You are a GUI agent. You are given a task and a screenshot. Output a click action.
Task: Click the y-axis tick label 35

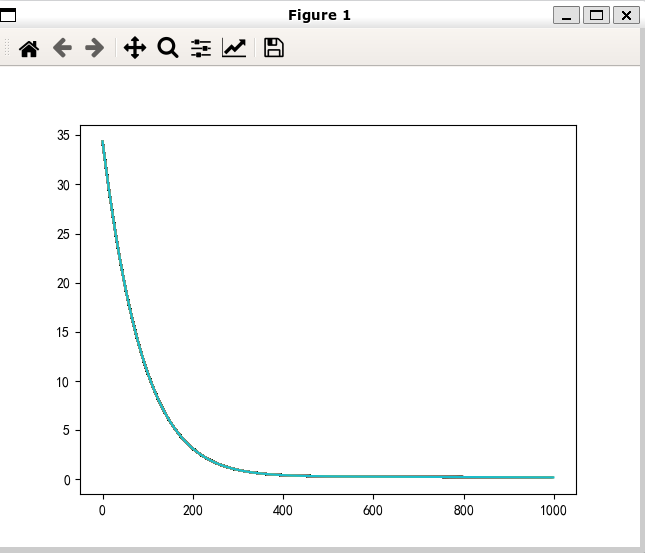pyautogui.click(x=63, y=135)
